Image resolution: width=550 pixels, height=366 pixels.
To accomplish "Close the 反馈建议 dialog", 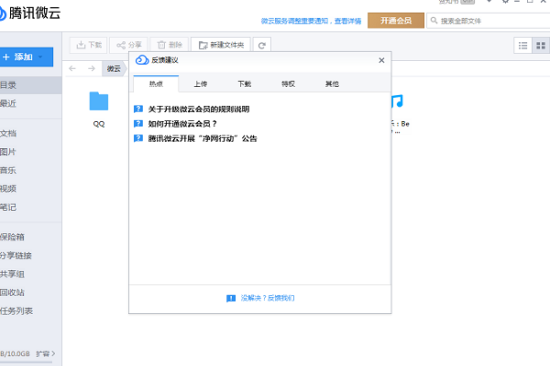I will [x=382, y=60].
